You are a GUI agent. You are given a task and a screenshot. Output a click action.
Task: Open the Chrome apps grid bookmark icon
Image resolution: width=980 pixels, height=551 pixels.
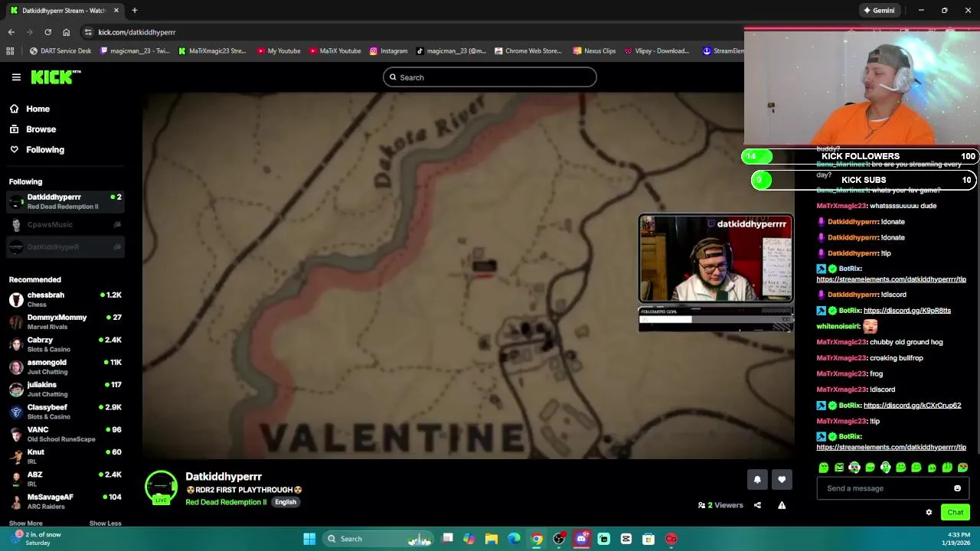tap(10, 51)
